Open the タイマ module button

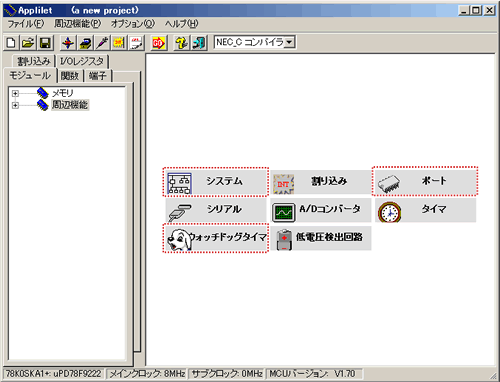click(x=425, y=210)
